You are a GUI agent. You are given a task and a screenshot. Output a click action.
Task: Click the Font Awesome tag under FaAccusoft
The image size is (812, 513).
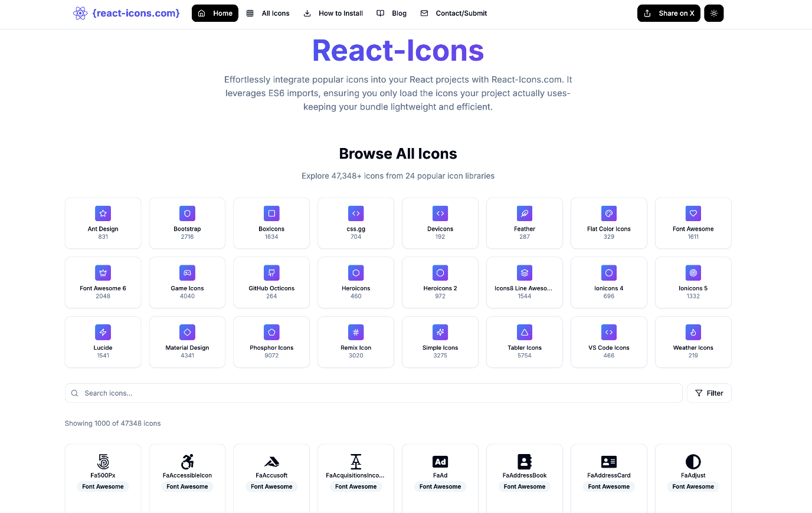[x=271, y=486]
